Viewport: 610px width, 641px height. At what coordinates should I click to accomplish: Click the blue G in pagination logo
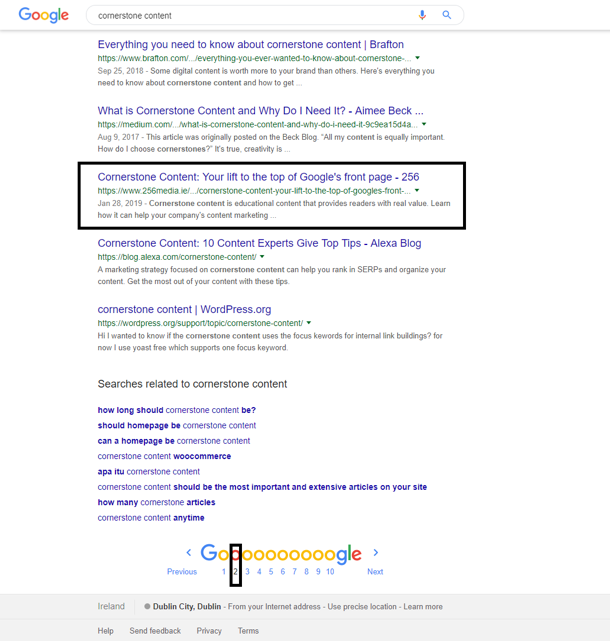(x=209, y=553)
